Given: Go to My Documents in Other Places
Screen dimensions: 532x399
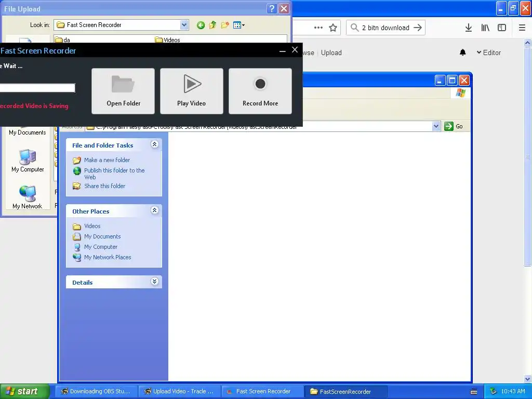Looking at the screenshot, I should 102,236.
